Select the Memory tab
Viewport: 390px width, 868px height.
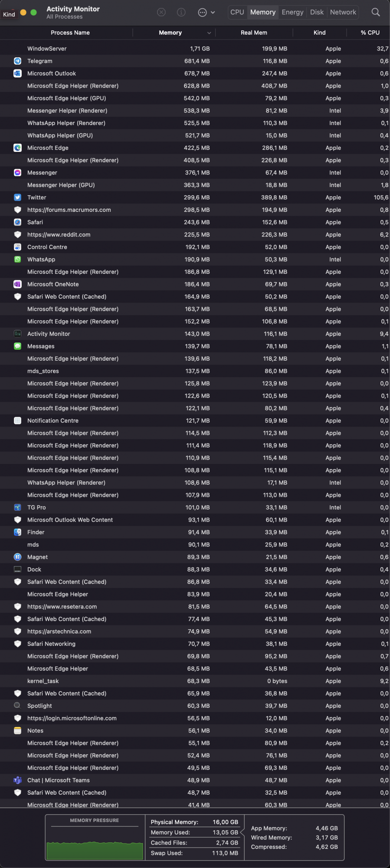(263, 12)
